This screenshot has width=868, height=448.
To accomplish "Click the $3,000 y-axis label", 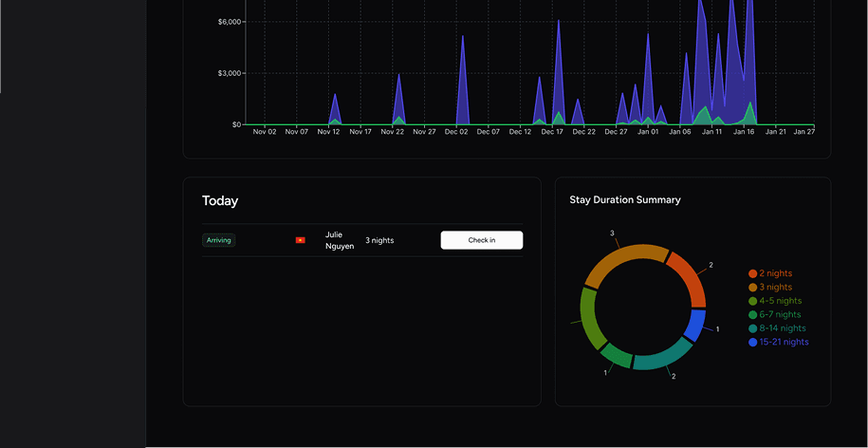I will click(x=229, y=73).
